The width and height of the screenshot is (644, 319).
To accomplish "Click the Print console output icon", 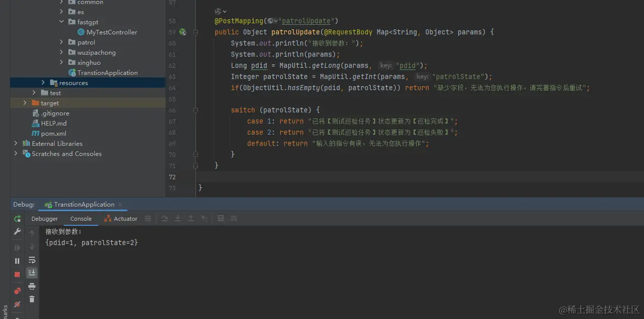I will [x=32, y=286].
